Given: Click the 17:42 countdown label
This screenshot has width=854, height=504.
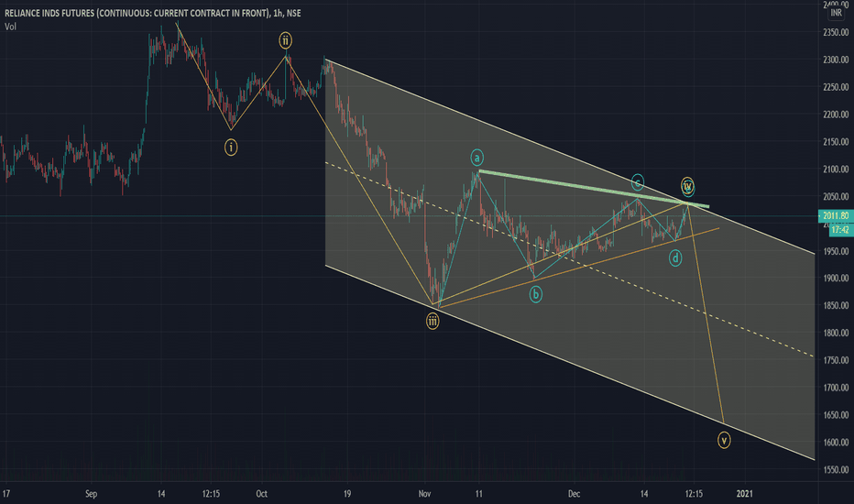Looking at the screenshot, I should [840, 230].
